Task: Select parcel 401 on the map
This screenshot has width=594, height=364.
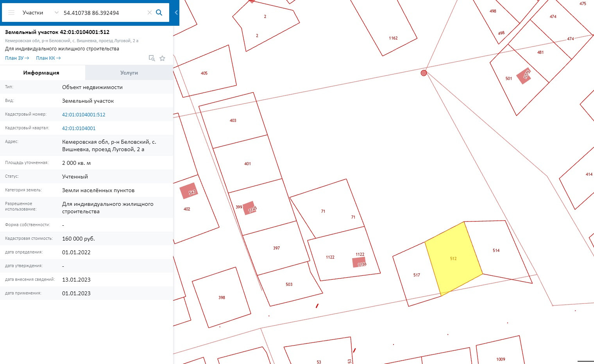Action: tap(247, 164)
